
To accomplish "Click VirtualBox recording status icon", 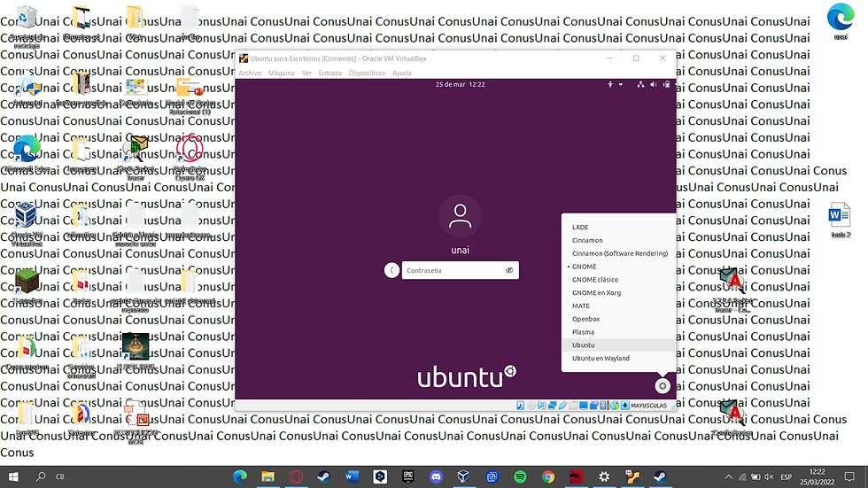I will pos(593,406).
